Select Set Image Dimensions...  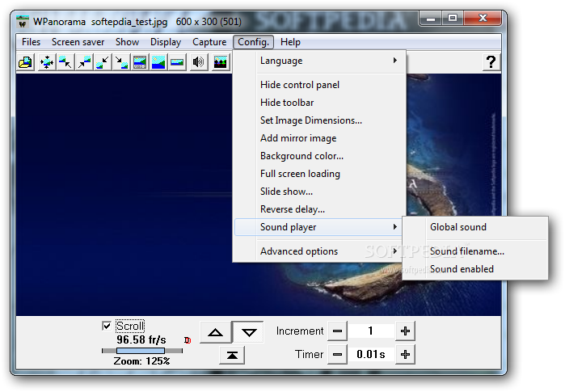coord(319,120)
